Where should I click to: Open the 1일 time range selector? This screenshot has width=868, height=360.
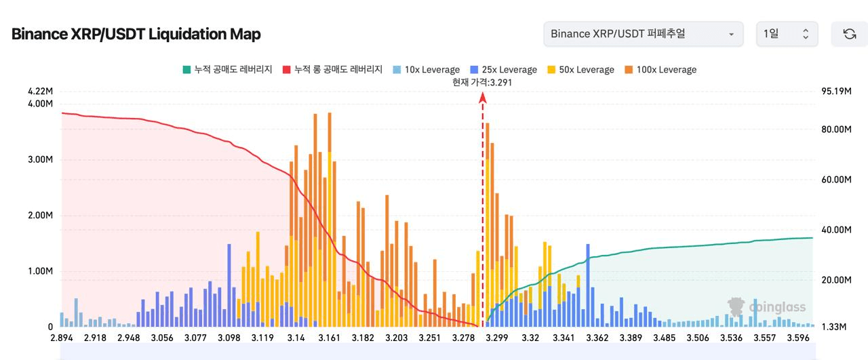[787, 34]
